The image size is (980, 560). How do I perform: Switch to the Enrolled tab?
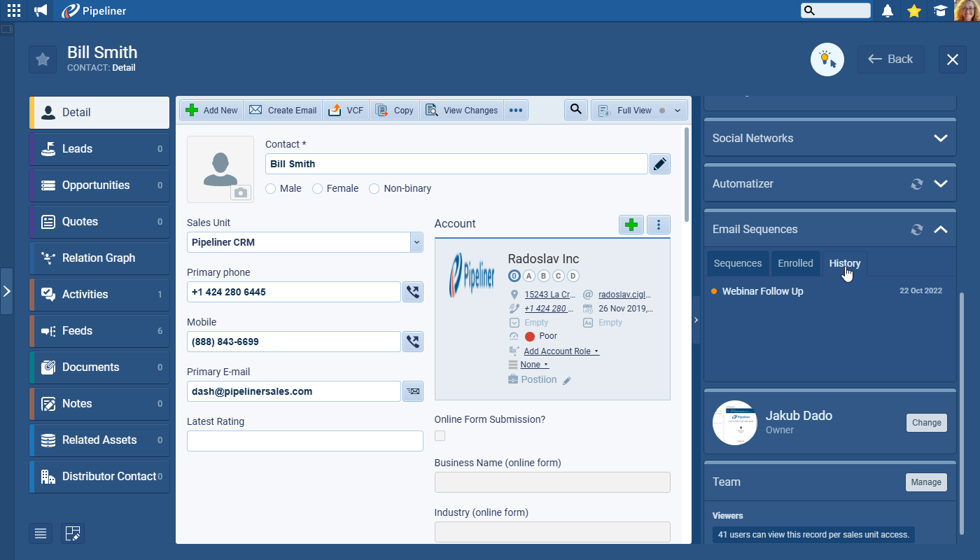coord(795,263)
